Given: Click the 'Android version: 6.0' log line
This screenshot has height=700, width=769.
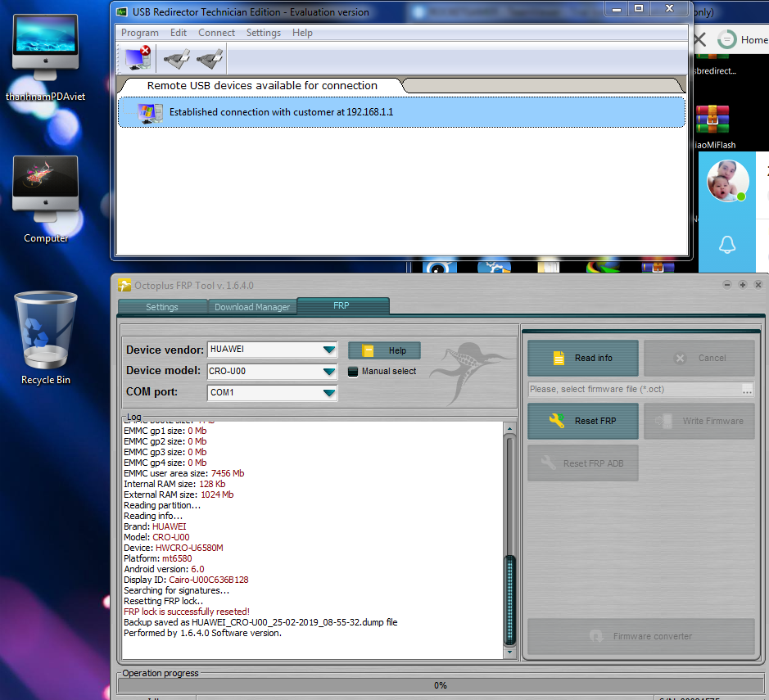Looking at the screenshot, I should (164, 569).
